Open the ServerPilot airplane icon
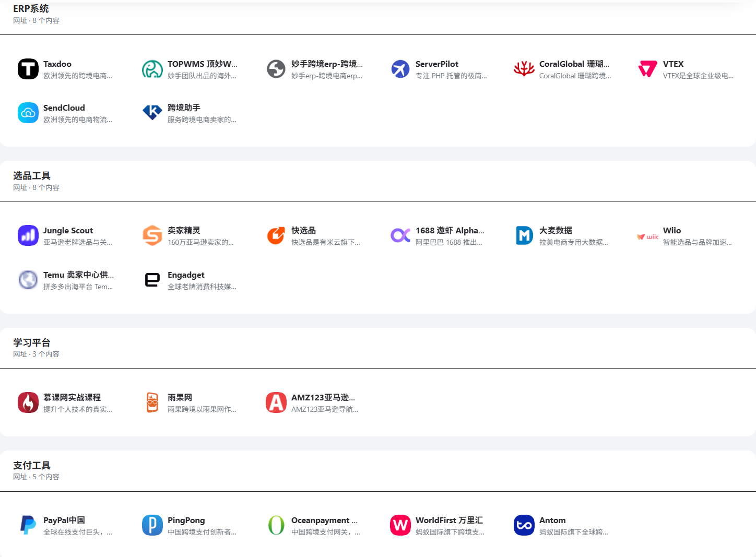 pyautogui.click(x=400, y=69)
